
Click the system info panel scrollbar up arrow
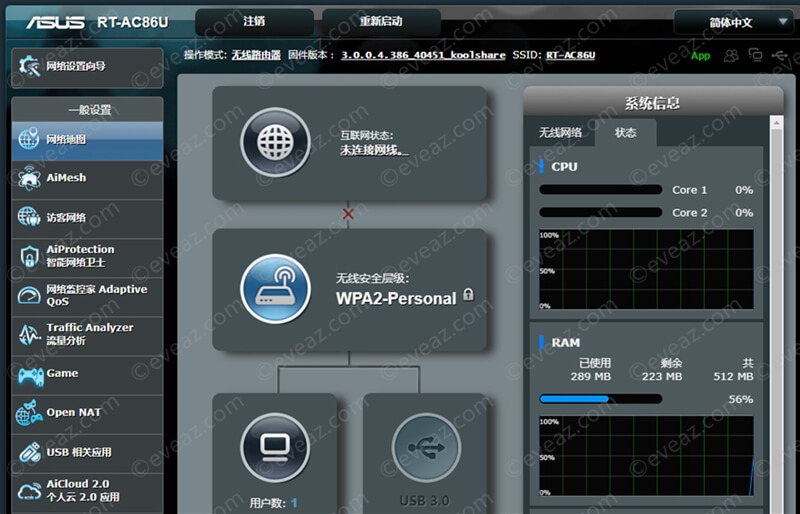777,123
